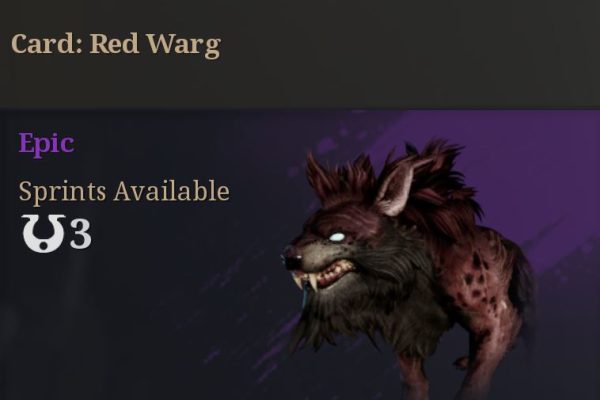Viewport: 600px width, 400px height.
Task: Select the Sprints Available label
Action: pyautogui.click(x=124, y=191)
